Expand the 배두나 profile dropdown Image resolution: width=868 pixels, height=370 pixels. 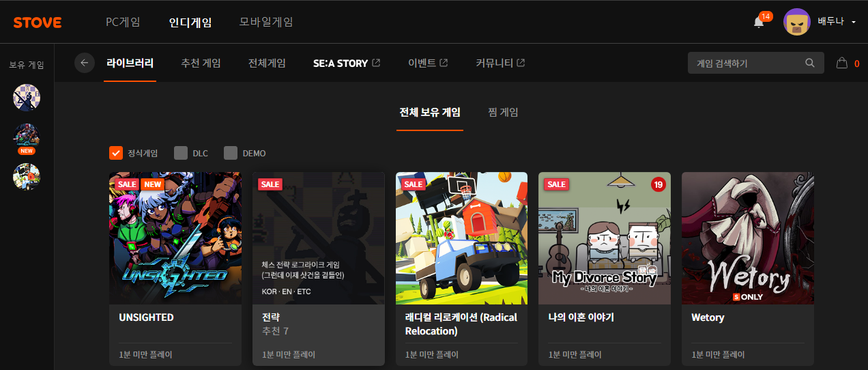tap(854, 23)
